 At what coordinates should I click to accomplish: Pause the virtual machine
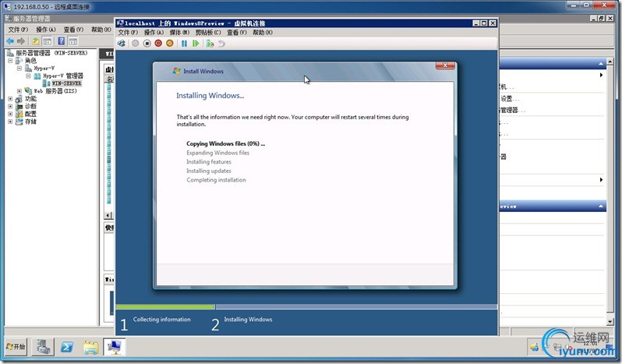click(x=184, y=43)
